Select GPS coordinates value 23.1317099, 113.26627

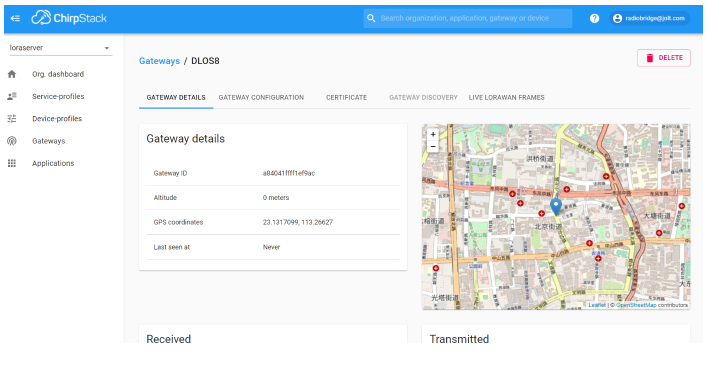coord(298,222)
